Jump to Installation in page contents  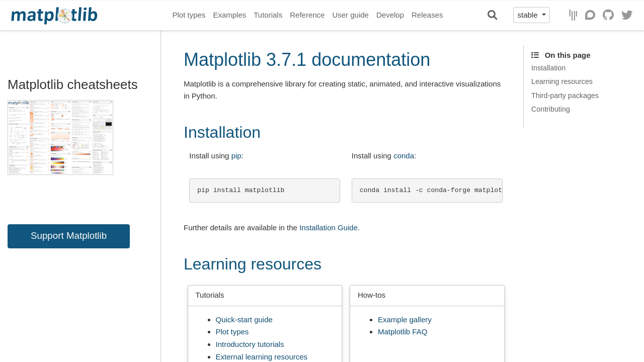pyautogui.click(x=548, y=68)
